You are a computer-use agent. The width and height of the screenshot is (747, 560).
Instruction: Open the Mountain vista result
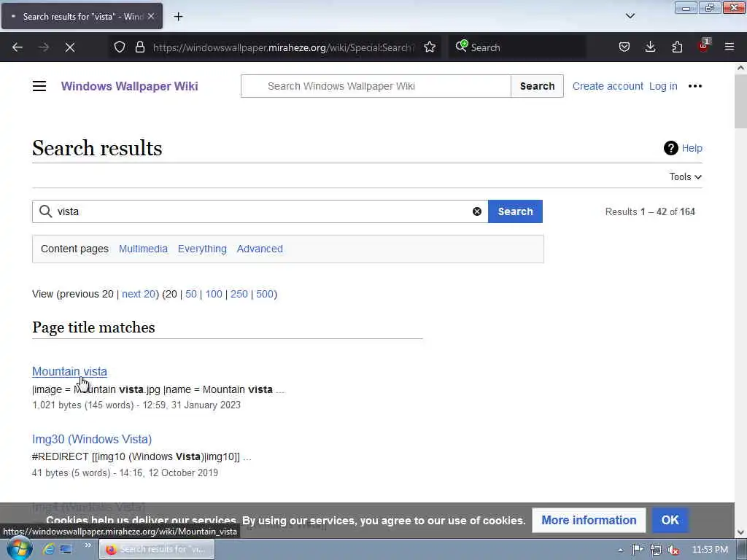[x=69, y=371]
